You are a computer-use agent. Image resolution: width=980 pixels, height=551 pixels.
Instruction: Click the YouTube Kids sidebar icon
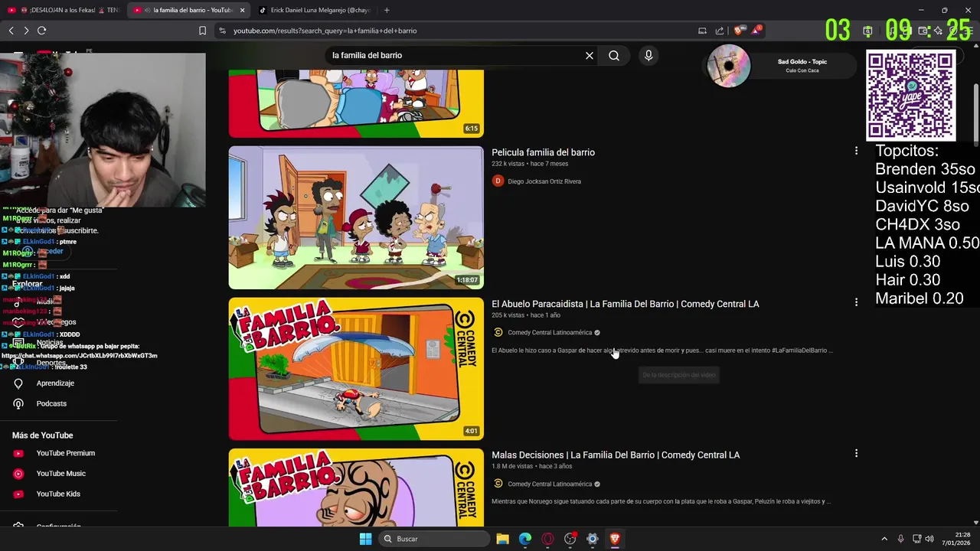(18, 494)
